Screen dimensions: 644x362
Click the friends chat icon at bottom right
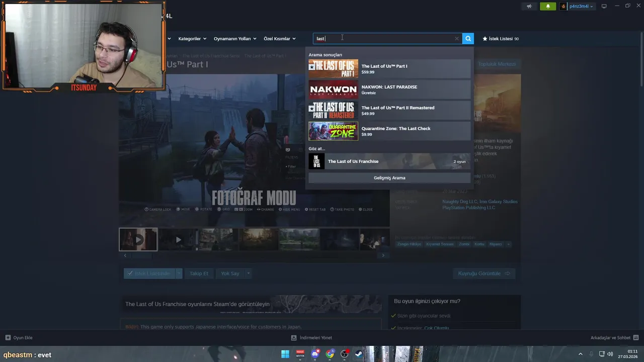click(636, 338)
